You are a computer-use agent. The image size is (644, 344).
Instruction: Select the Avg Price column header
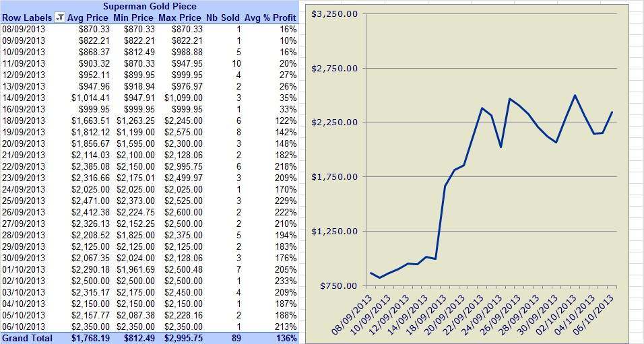tap(88, 18)
